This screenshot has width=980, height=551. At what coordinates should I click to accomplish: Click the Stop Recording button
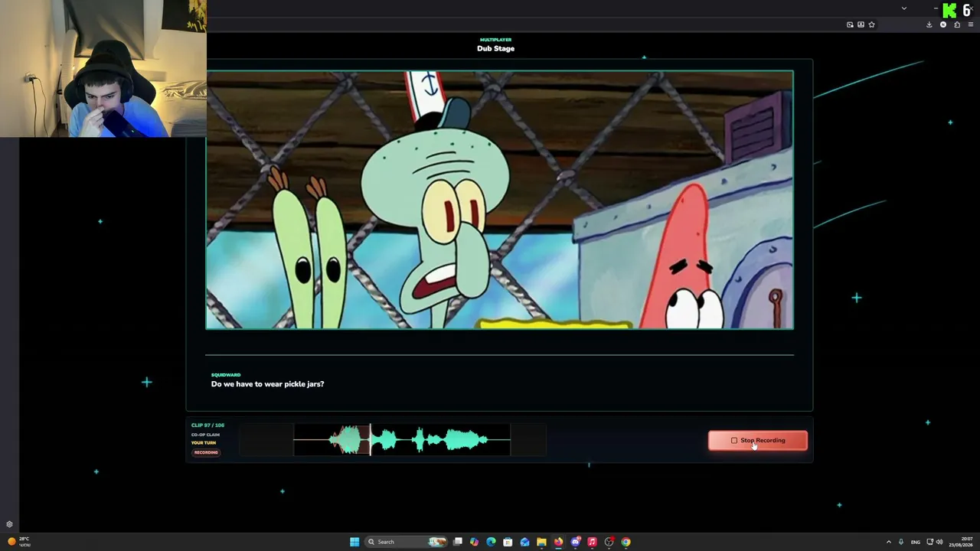point(757,440)
